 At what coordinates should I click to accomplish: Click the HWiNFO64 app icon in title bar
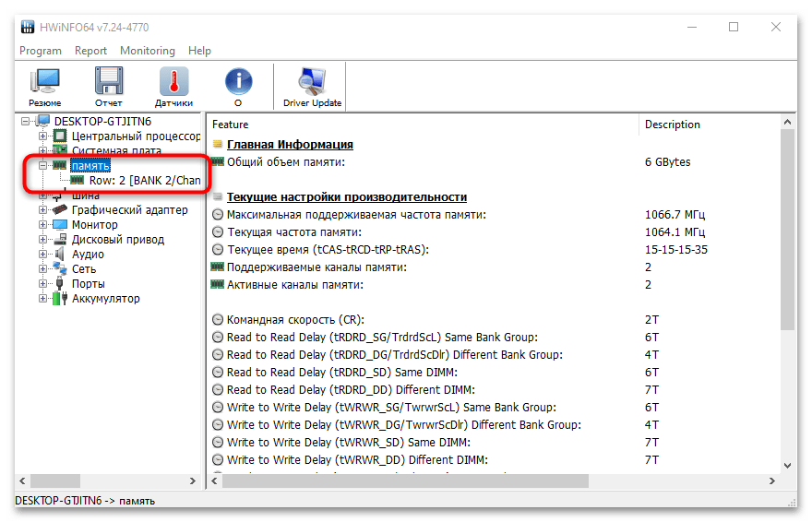(28, 27)
